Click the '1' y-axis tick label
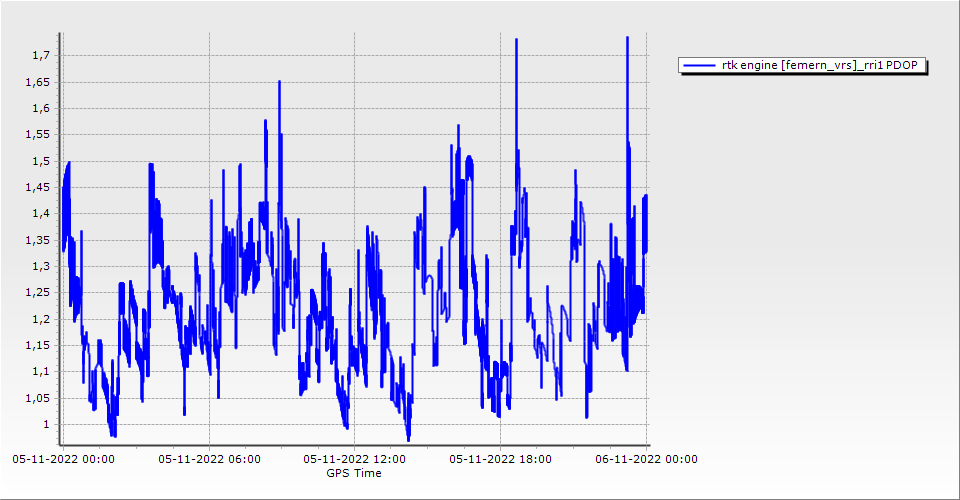The width and height of the screenshot is (960, 500). coord(45,425)
